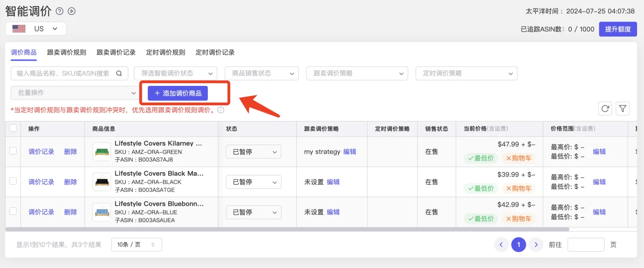Screen dimensions: 644x268
Task: Go to the next page arrow
Action: click(x=536, y=245)
